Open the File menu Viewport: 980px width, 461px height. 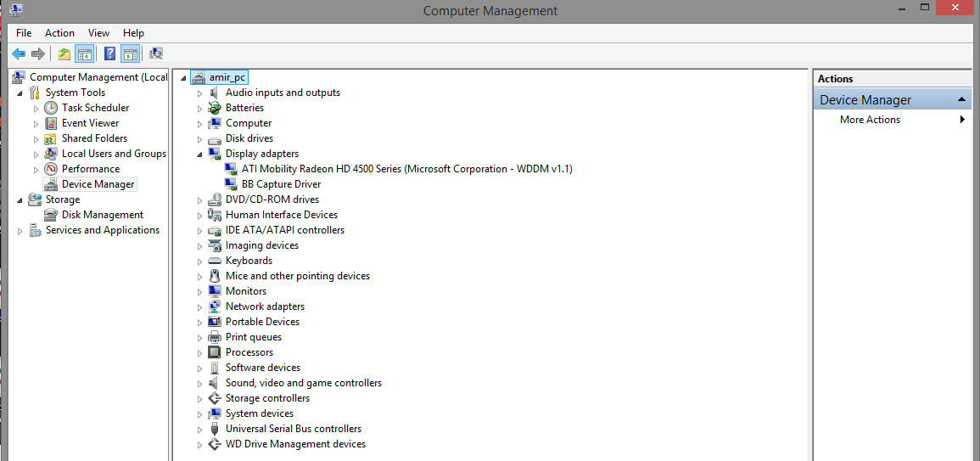[24, 33]
